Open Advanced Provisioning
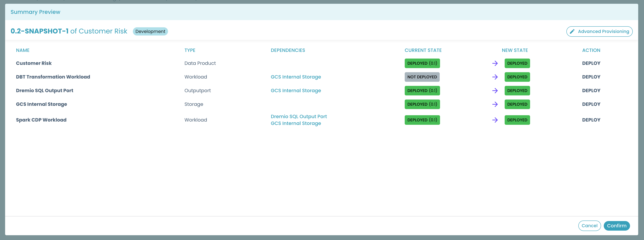The width and height of the screenshot is (644, 240). 599,31
